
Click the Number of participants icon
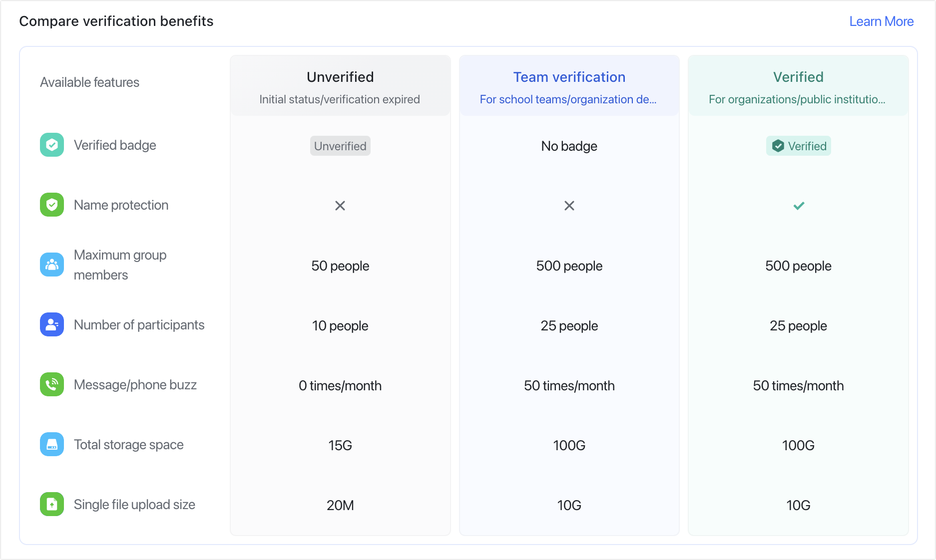coord(51,324)
